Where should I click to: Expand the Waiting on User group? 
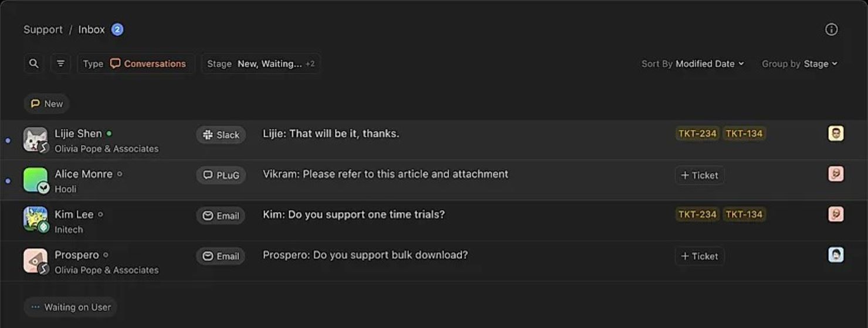point(70,307)
